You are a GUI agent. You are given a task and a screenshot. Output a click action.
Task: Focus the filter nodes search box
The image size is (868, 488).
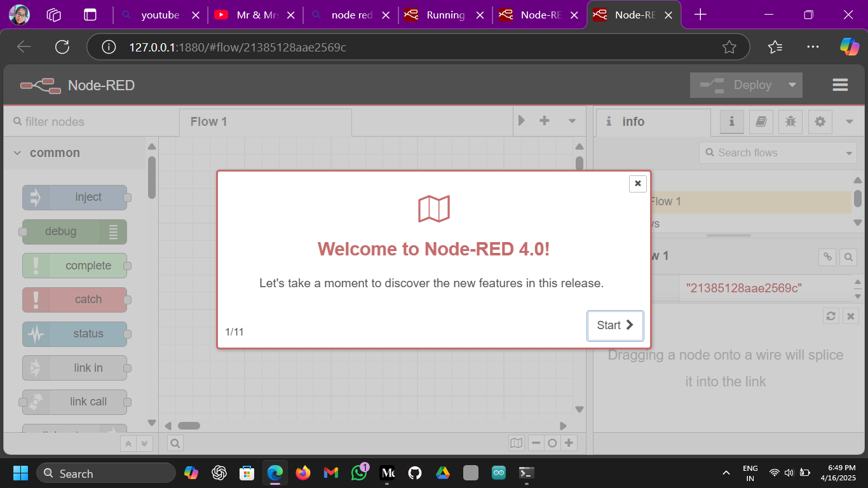point(92,121)
